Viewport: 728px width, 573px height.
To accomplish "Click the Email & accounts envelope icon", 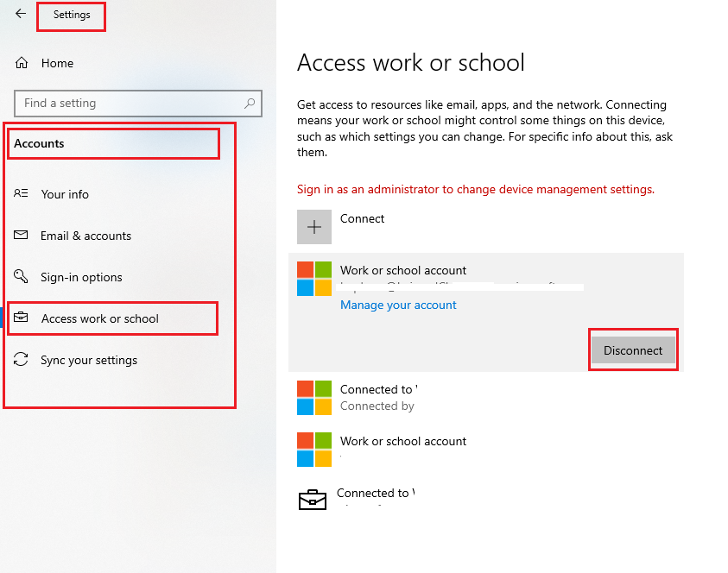I will (21, 235).
